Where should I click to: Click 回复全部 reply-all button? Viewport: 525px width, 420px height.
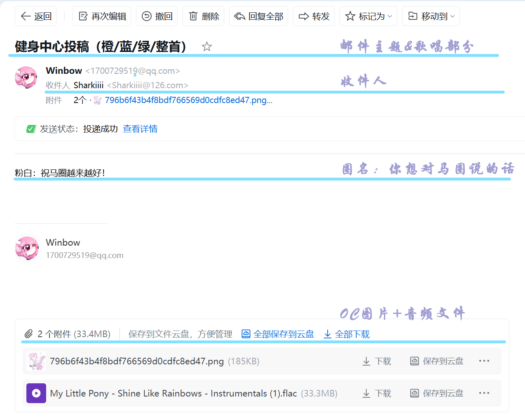(x=258, y=16)
